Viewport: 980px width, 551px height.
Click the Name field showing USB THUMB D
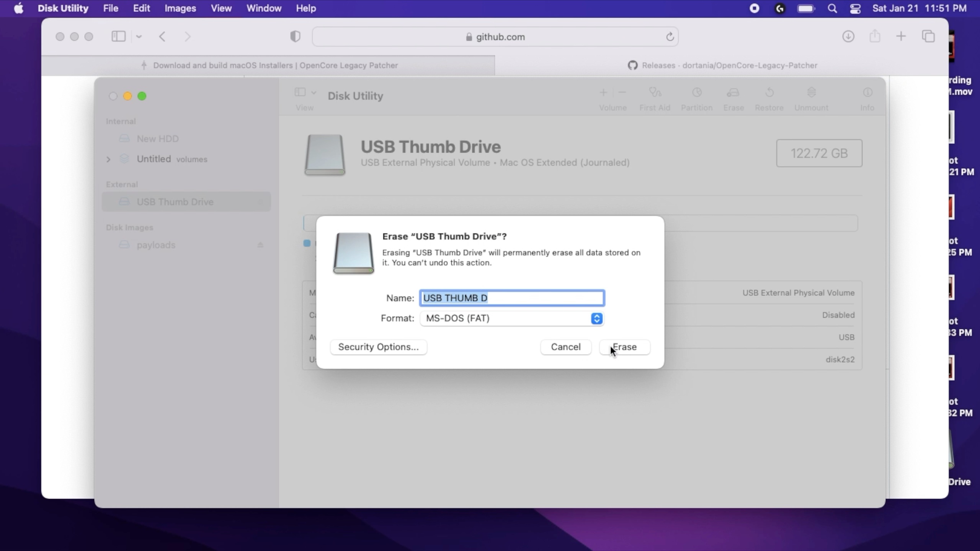tap(512, 298)
